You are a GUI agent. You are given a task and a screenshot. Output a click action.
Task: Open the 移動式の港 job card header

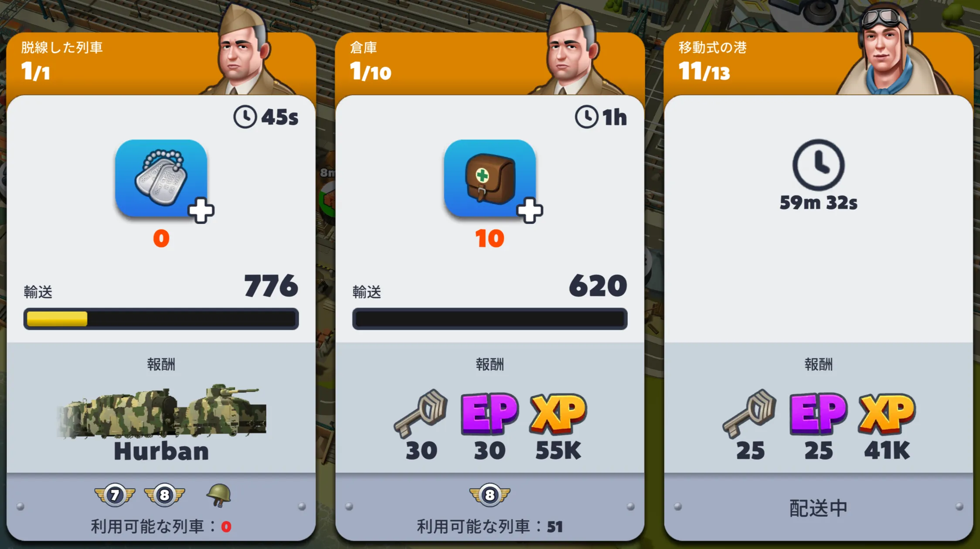pos(818,64)
